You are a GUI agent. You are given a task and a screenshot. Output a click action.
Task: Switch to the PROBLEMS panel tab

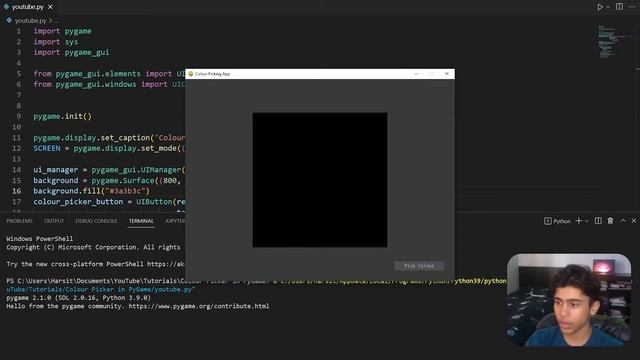pyautogui.click(x=19, y=221)
